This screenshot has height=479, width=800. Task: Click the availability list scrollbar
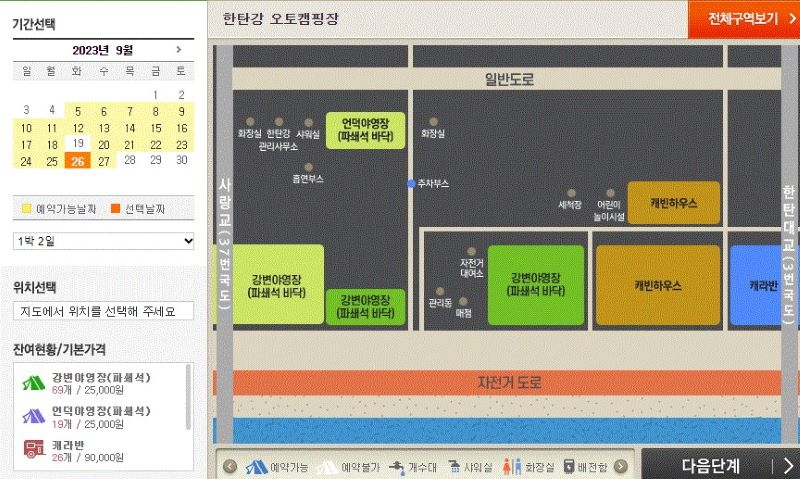[x=188, y=397]
